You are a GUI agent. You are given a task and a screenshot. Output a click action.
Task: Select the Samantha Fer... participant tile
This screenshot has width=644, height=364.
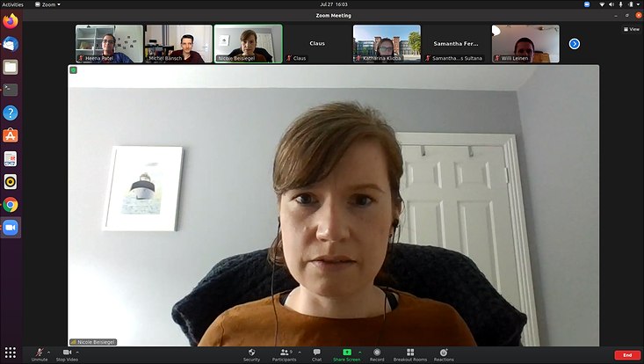point(456,44)
